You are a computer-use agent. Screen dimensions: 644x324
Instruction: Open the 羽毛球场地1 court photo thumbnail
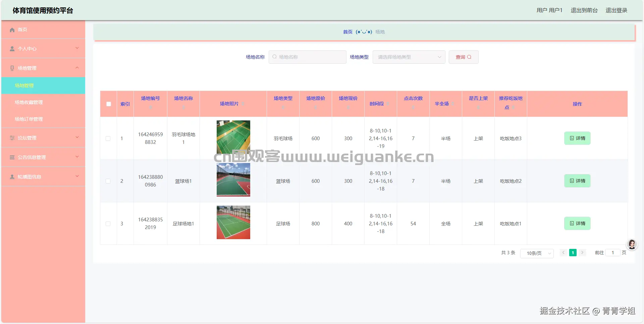click(233, 137)
